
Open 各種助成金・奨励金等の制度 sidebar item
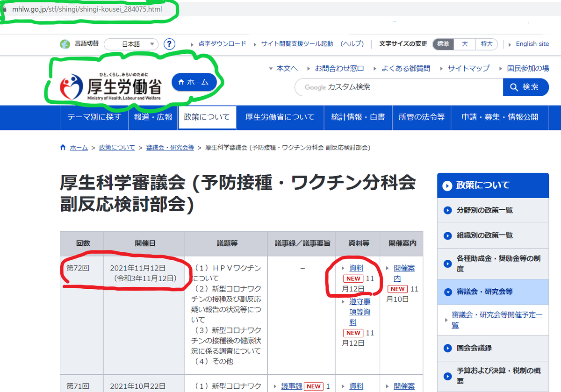[493, 264]
